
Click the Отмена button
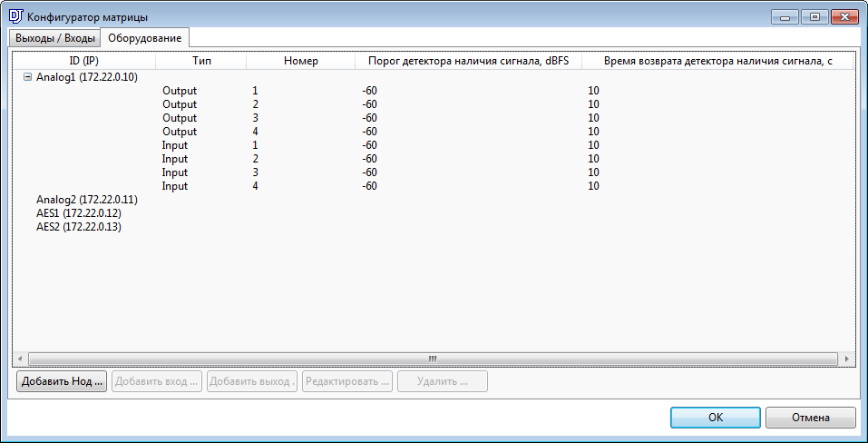point(810,418)
